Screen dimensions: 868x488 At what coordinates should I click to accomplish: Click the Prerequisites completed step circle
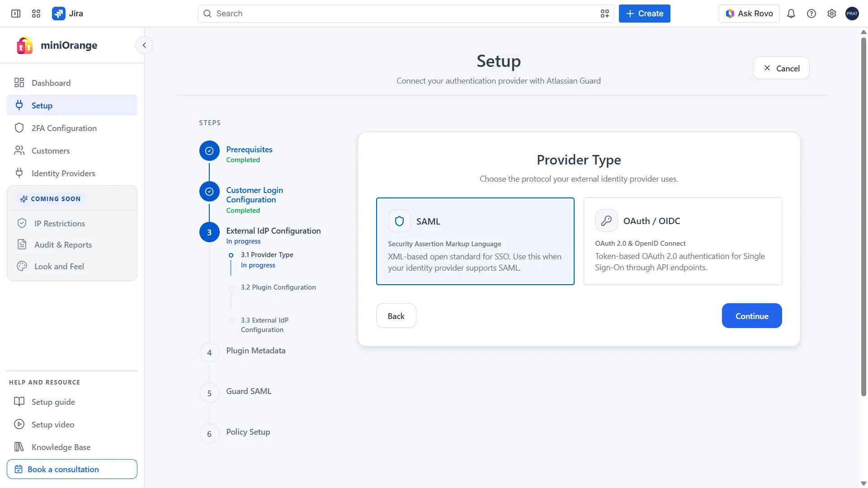point(209,151)
